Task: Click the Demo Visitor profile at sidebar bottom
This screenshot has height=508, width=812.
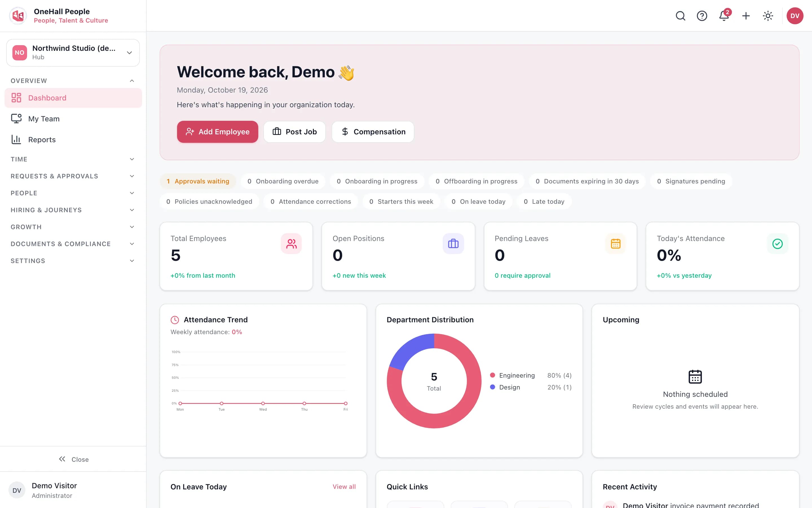Action: point(73,490)
